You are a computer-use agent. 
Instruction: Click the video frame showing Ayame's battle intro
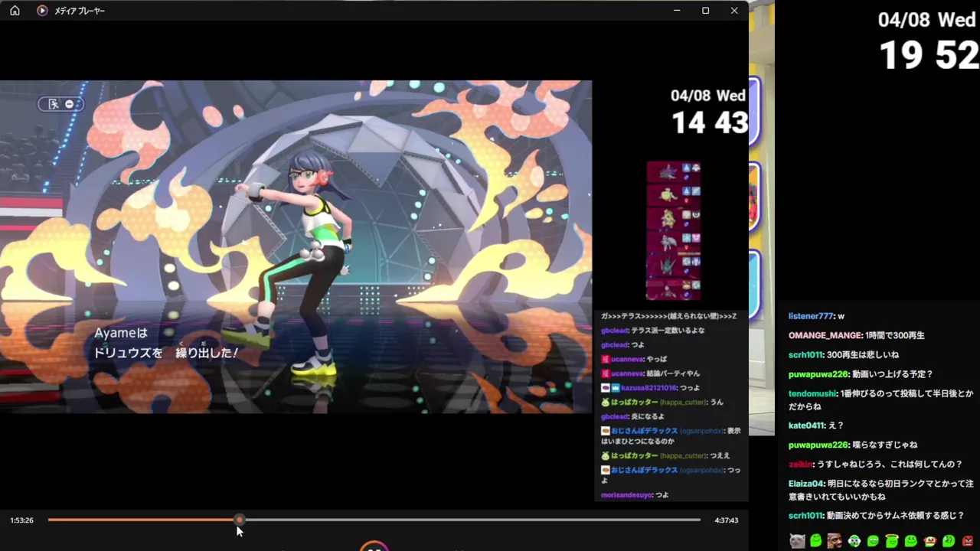(296, 246)
